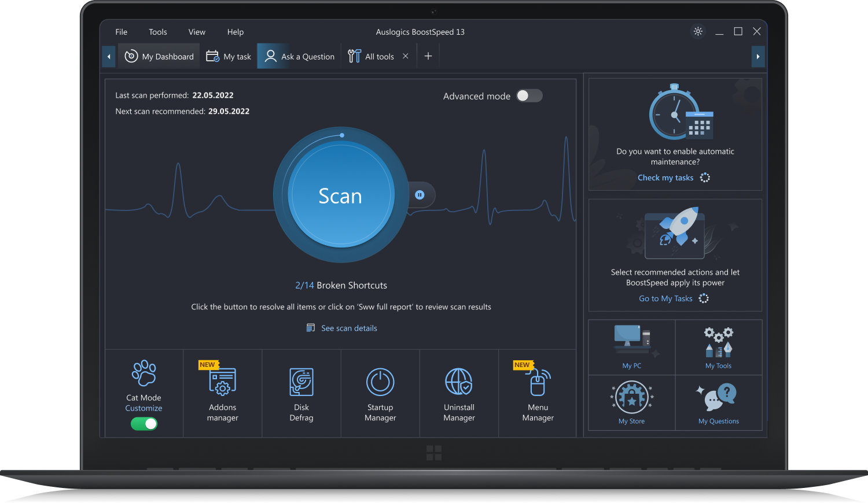Close the All tools tab
Screen dimensions: 868x503
pyautogui.click(x=406, y=56)
